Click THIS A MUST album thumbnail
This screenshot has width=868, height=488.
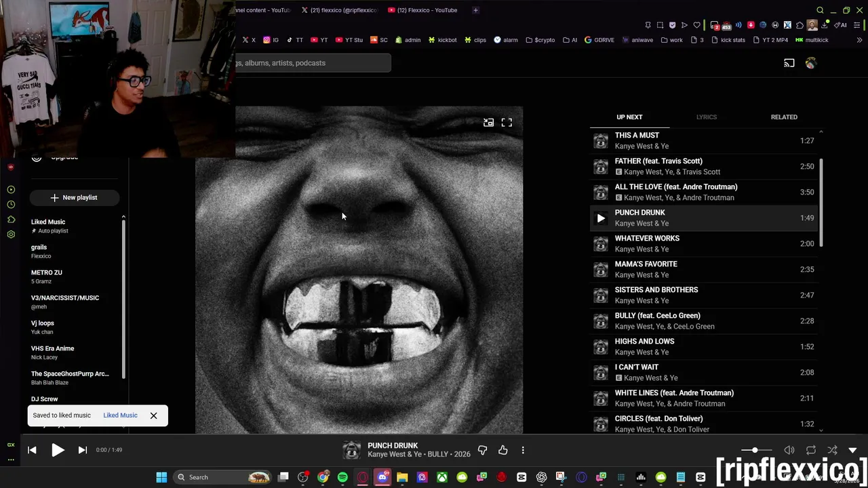[x=601, y=141]
